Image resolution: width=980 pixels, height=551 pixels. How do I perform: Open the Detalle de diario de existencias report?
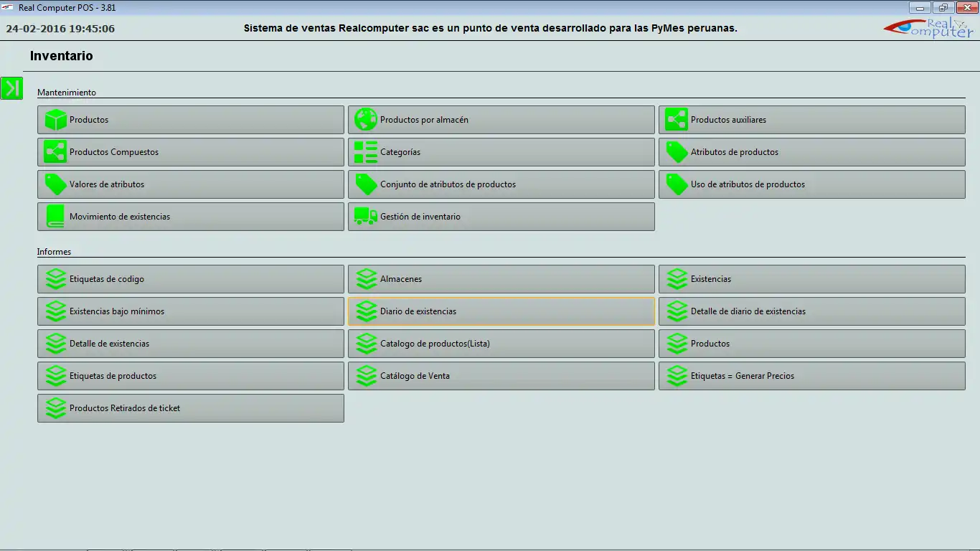[812, 311]
